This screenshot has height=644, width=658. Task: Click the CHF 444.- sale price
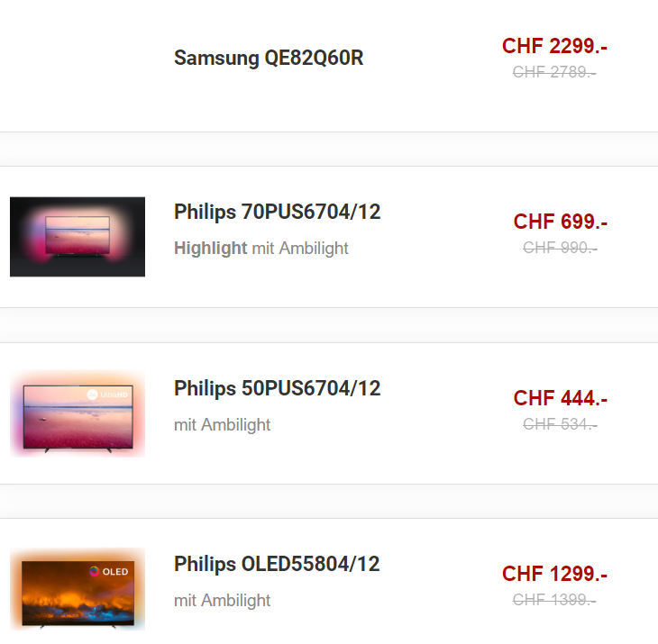click(x=561, y=398)
